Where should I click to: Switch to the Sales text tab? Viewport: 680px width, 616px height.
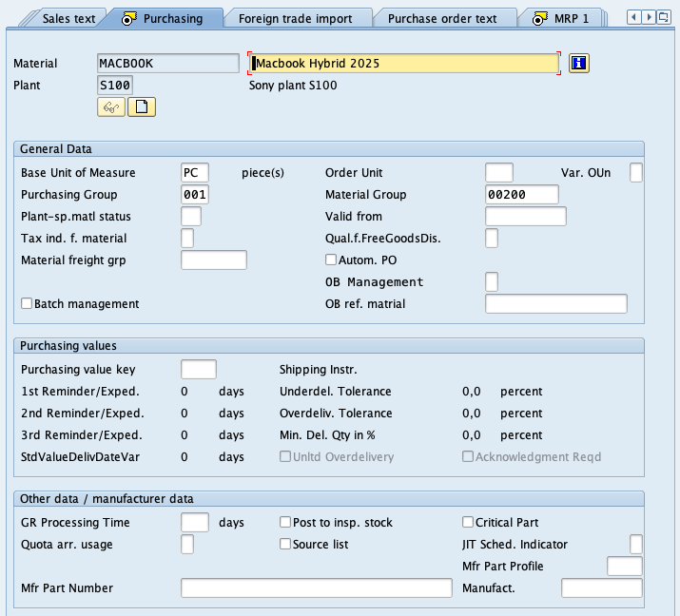68,19
